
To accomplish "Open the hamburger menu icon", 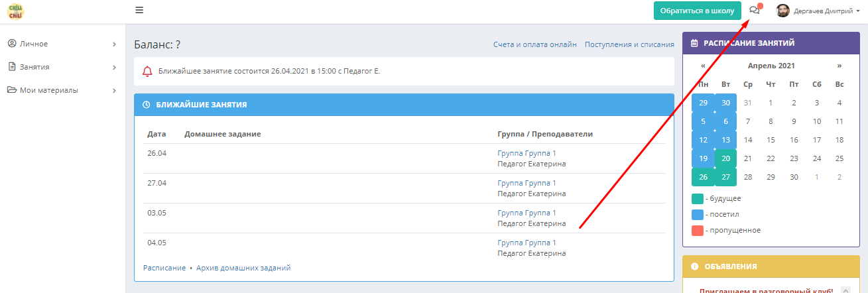I will (x=139, y=10).
